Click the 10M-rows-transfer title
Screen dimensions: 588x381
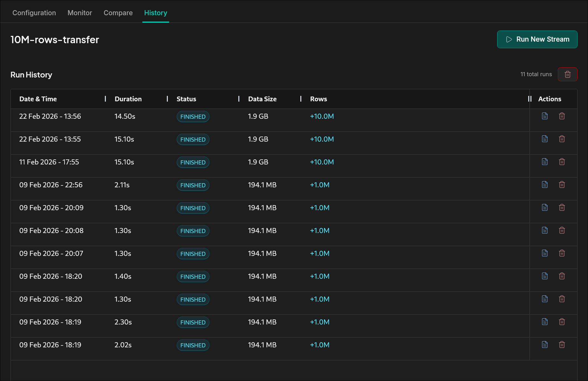pyautogui.click(x=55, y=40)
